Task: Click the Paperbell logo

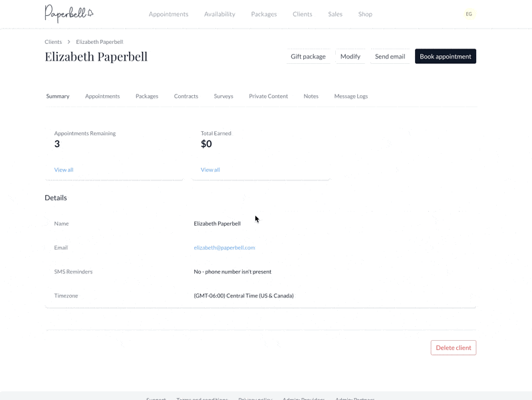Action: click(68, 13)
